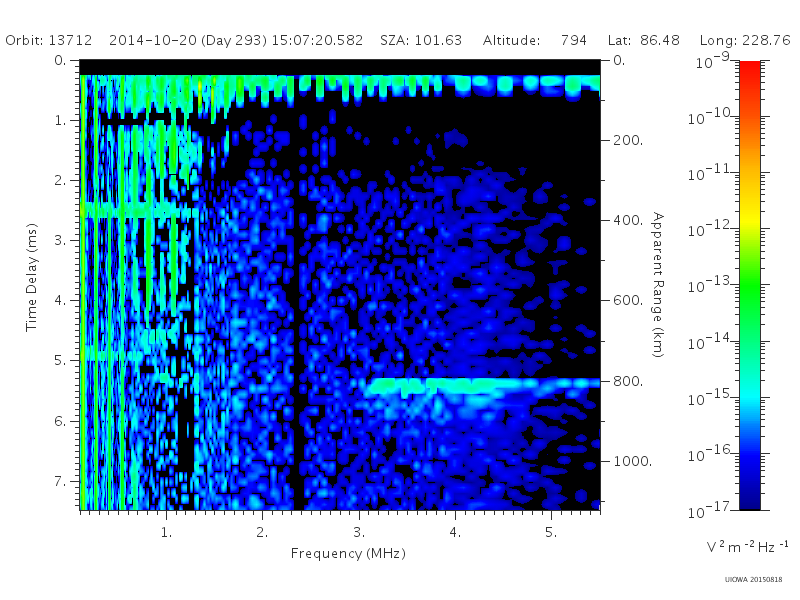Image resolution: width=800 pixels, height=600 pixels.
Task: Click the horizontal green band near 2.5 ms
Action: [x=139, y=211]
